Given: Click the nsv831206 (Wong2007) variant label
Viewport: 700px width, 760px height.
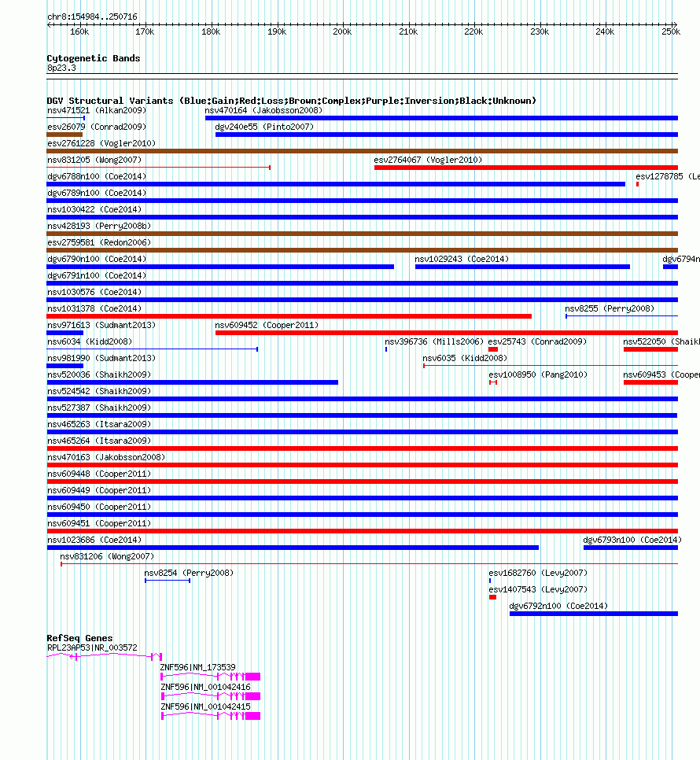Looking at the screenshot, I should pyautogui.click(x=107, y=555).
